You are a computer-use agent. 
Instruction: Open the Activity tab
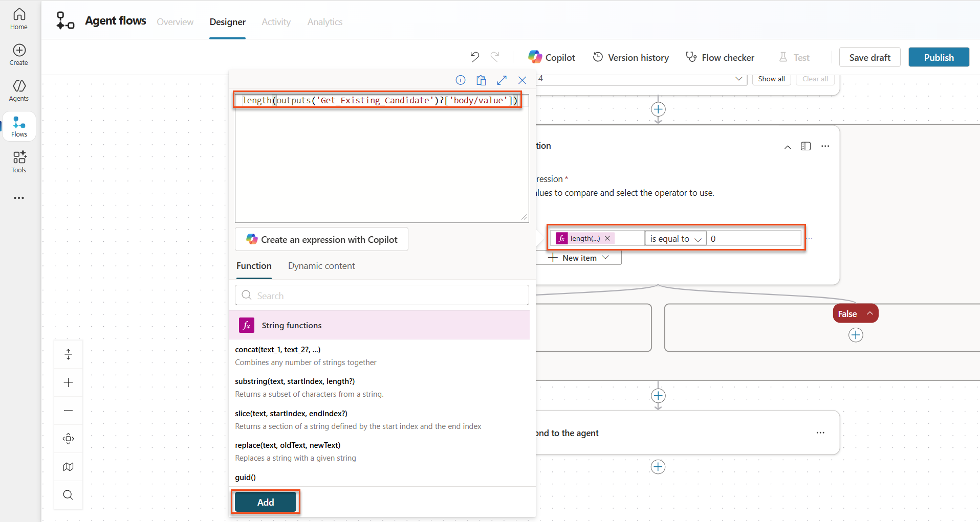tap(276, 22)
